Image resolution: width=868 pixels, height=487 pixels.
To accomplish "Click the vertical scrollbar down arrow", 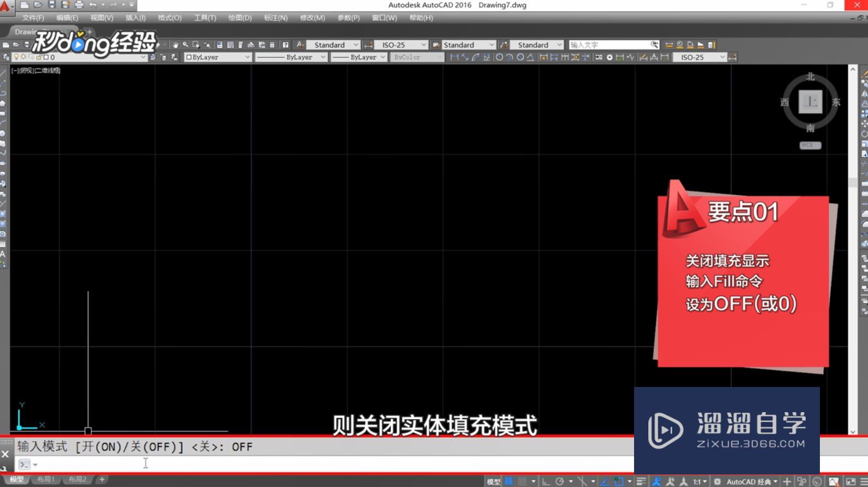I will pyautogui.click(x=853, y=431).
